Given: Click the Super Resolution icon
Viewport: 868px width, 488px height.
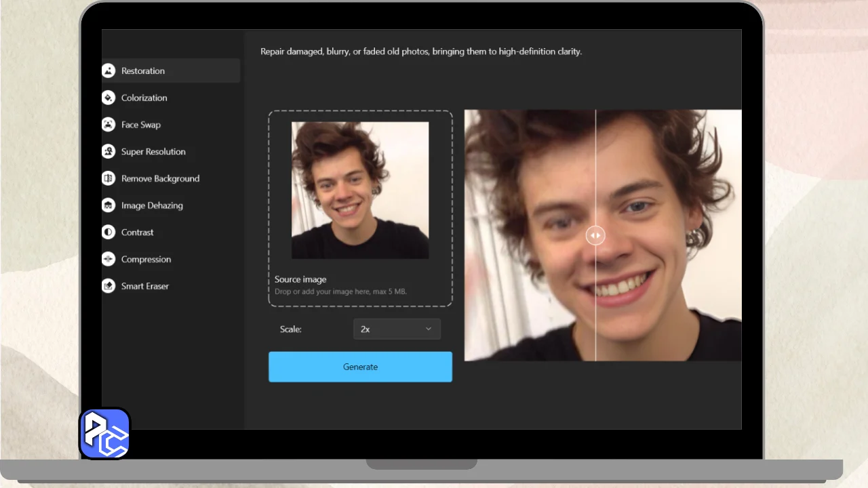Looking at the screenshot, I should (x=108, y=151).
